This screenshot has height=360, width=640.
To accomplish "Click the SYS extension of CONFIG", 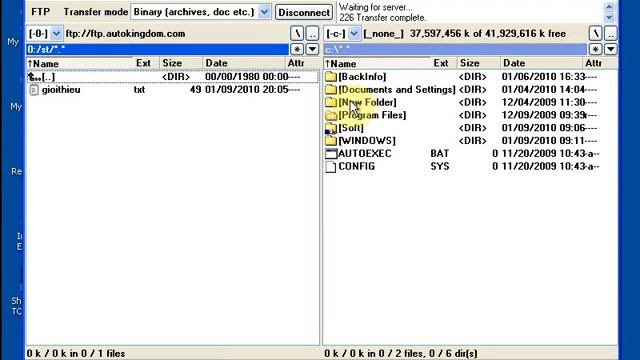I will coord(440,167).
